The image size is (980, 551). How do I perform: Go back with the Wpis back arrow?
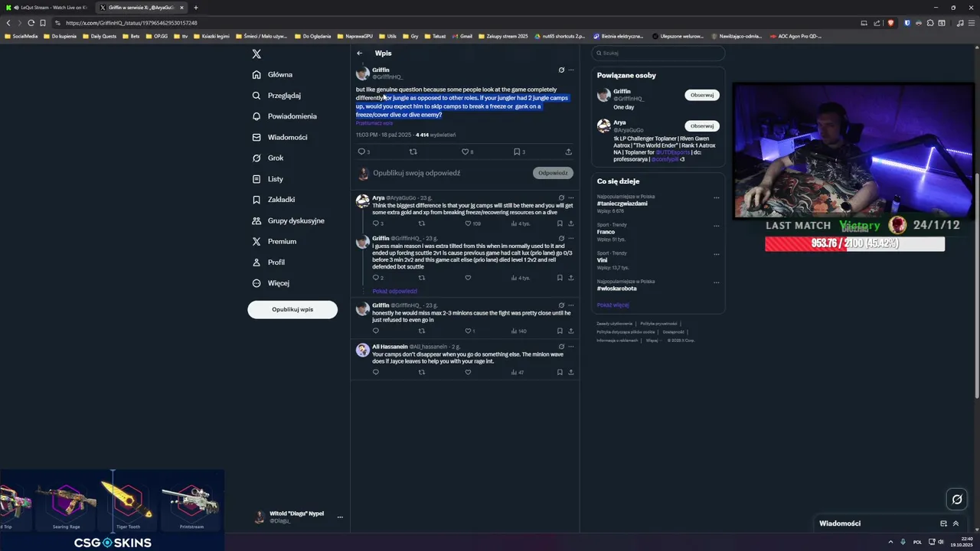pos(359,53)
